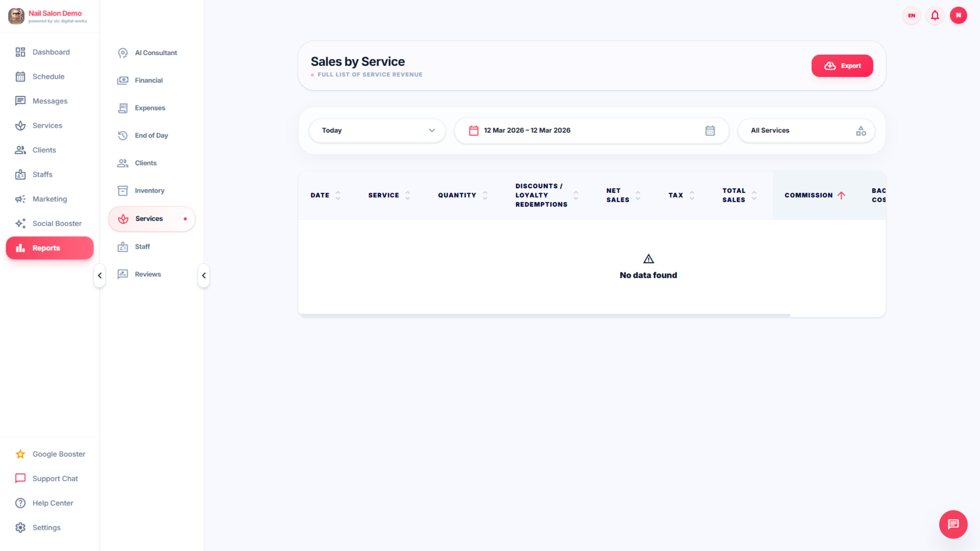Open Google Booster star icon

pos(20,454)
